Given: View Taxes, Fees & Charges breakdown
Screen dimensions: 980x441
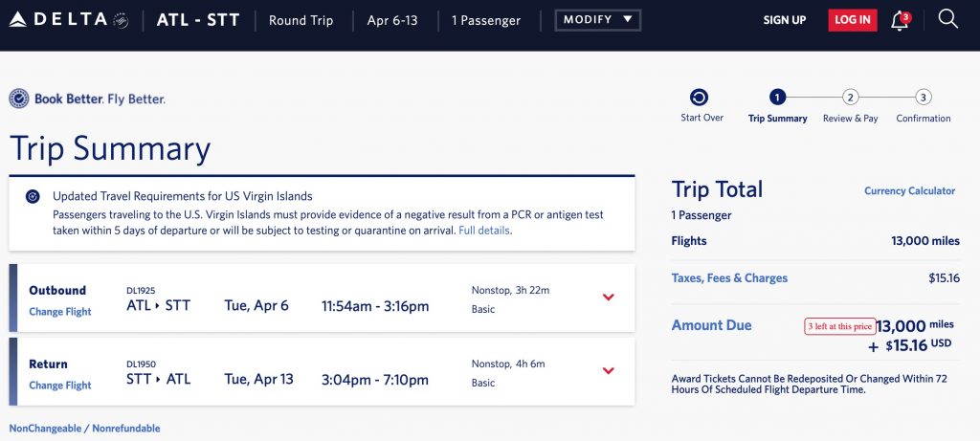Looking at the screenshot, I should [729, 278].
